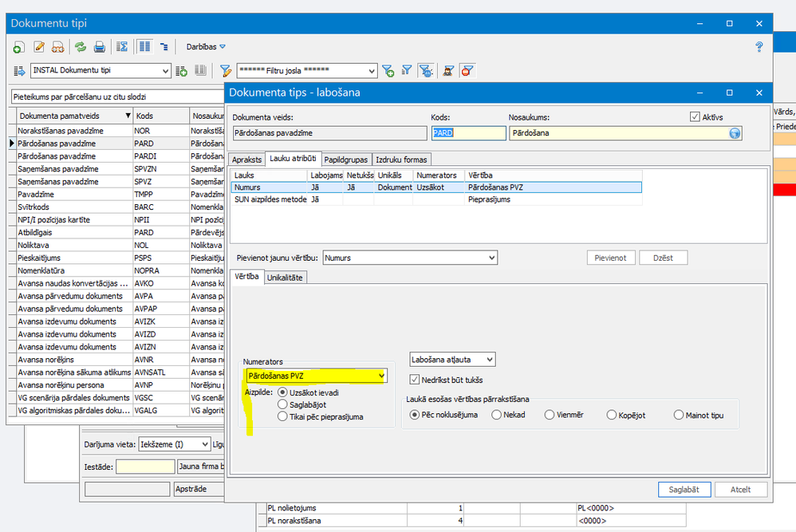Viewport: 796px width, 532px height.
Task: Toggle the Nedrīkst būt tukšs checkbox
Action: 414,380
